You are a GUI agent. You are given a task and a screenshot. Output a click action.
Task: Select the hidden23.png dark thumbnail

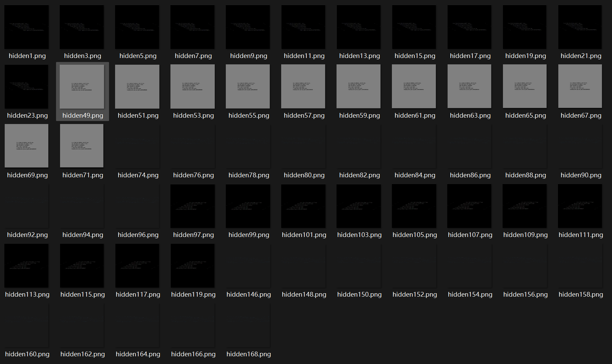[x=27, y=86]
